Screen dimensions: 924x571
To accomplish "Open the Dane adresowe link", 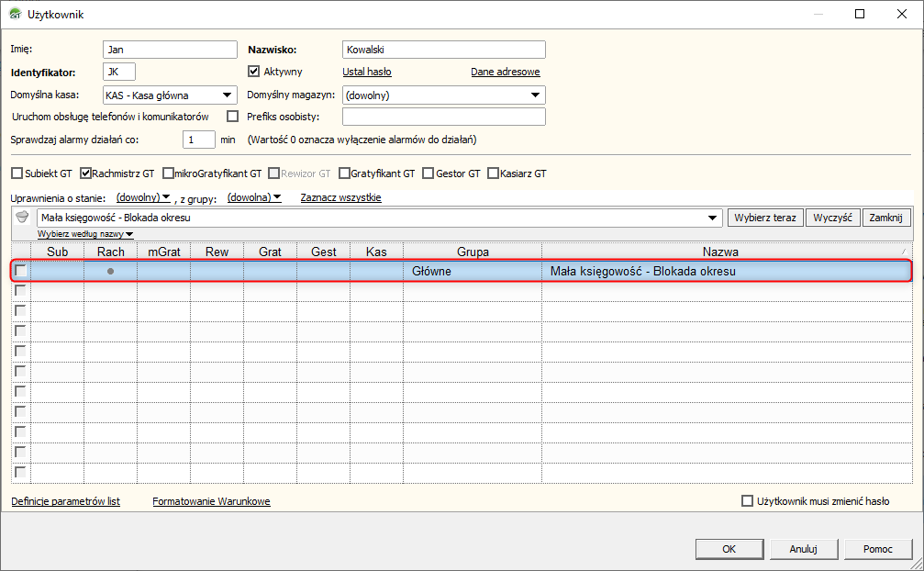I will (x=505, y=72).
